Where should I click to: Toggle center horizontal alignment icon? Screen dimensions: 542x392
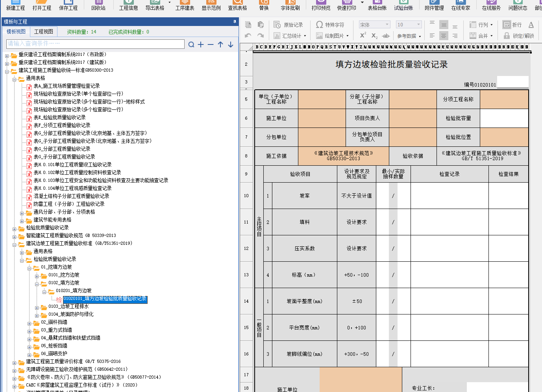[x=444, y=35]
